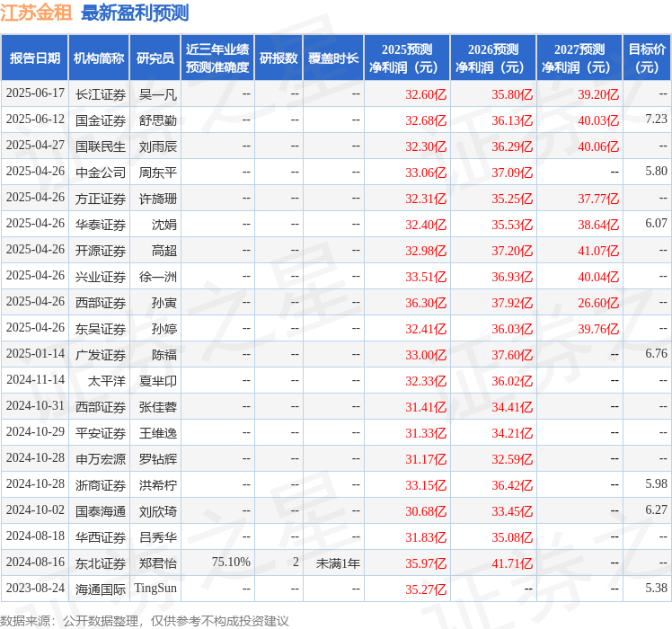Screen dimensions: 672x629
Task: Sort by 2025预测净利润 column header
Action: click(x=407, y=58)
